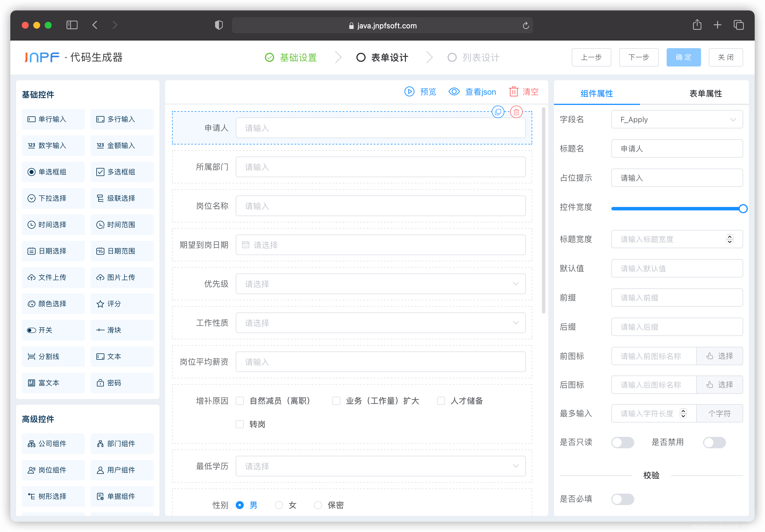Select the 男 gender radio

coord(239,505)
